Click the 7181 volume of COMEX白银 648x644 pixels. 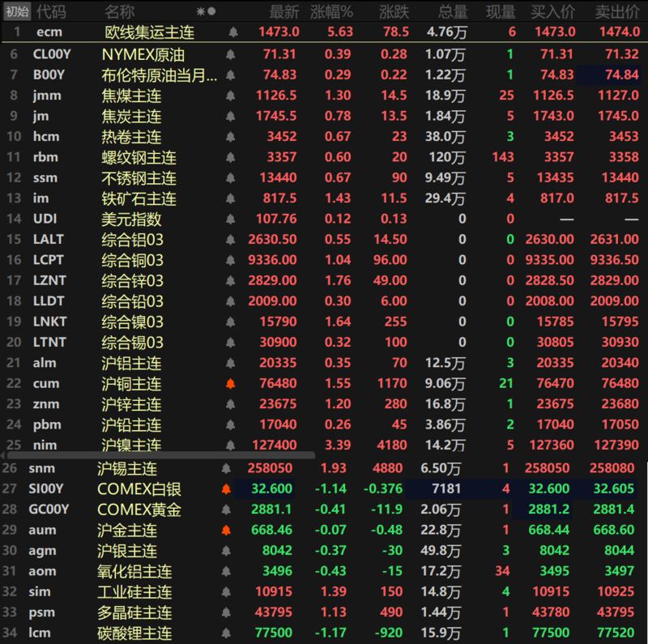click(x=446, y=489)
